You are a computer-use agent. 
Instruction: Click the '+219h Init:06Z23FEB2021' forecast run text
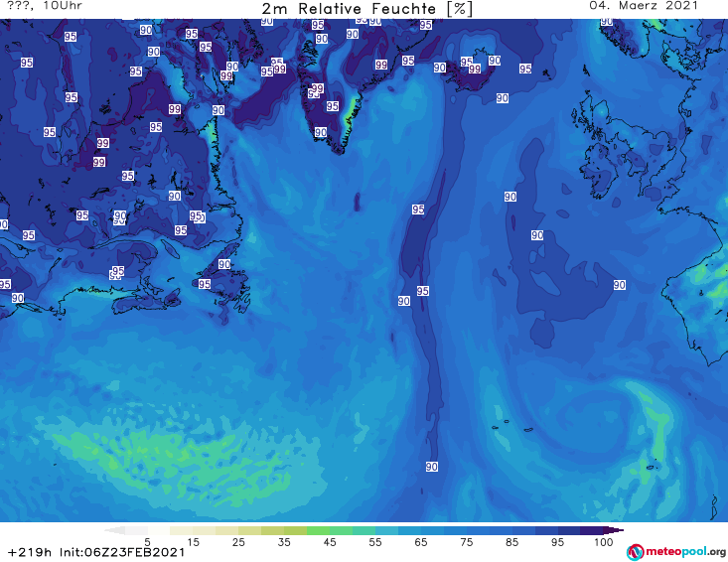96,552
